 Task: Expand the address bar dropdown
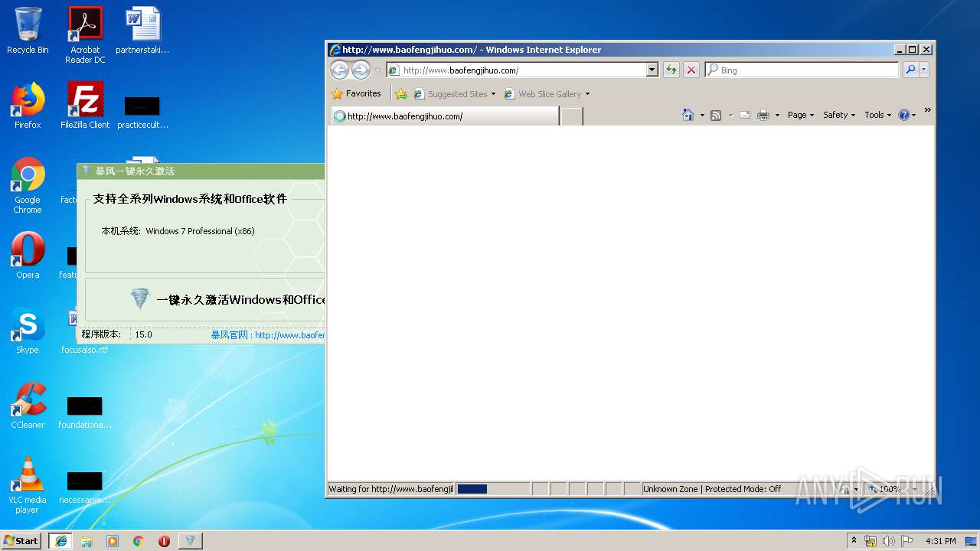[x=652, y=70]
